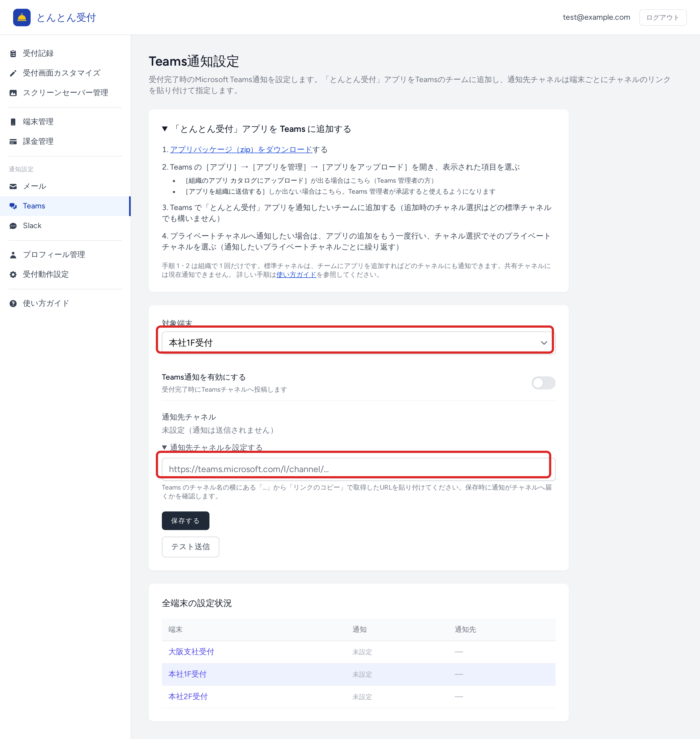Click the ログアウト button
The height and width of the screenshot is (739, 700).
click(663, 18)
